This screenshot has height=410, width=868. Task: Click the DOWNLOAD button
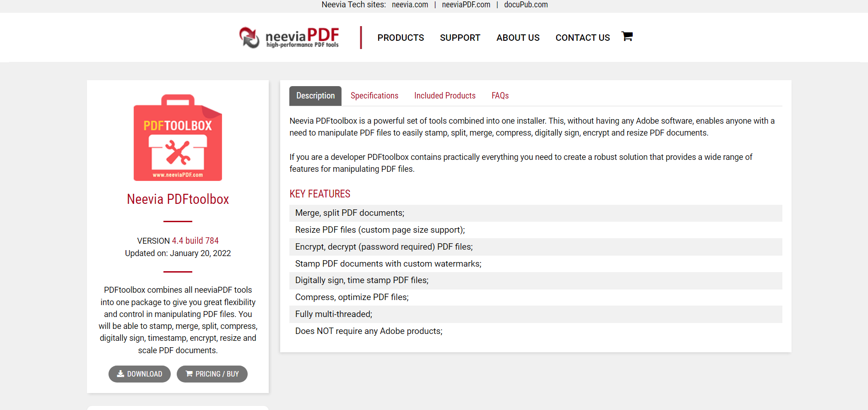[x=140, y=374]
